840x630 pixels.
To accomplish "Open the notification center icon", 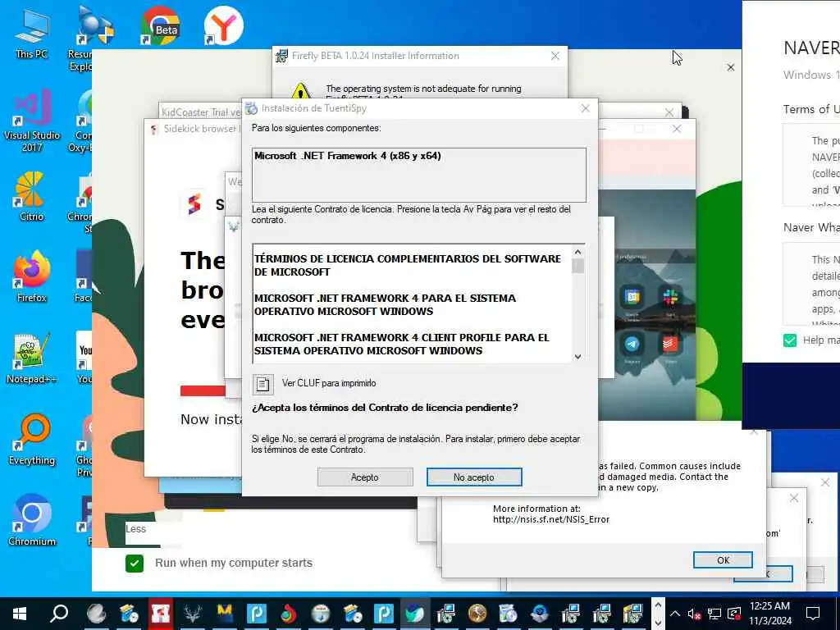I will [x=813, y=614].
